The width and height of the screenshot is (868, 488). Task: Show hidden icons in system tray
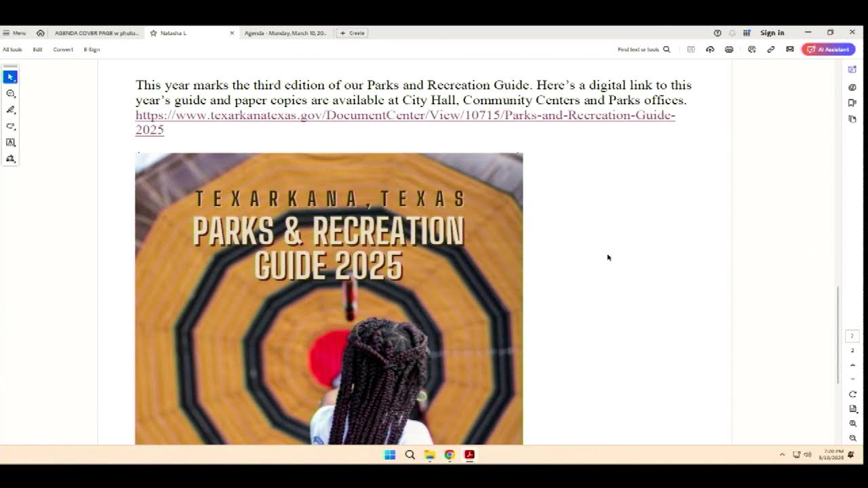click(x=782, y=455)
